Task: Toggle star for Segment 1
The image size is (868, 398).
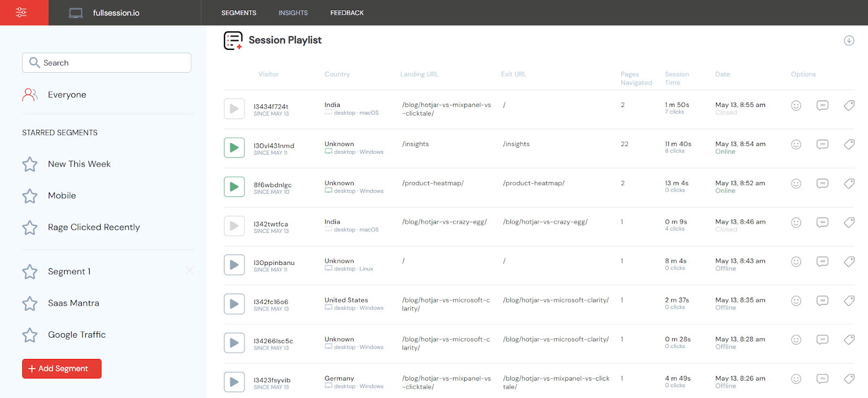Action: coord(30,271)
